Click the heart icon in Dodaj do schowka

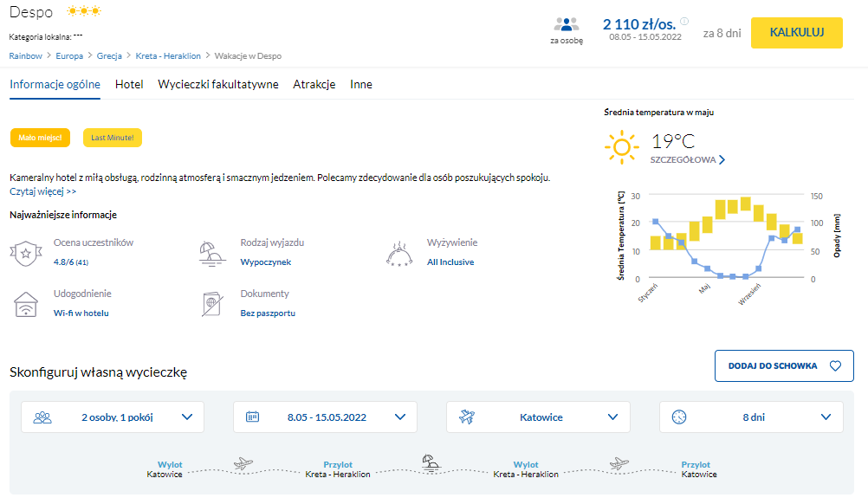pyautogui.click(x=835, y=365)
